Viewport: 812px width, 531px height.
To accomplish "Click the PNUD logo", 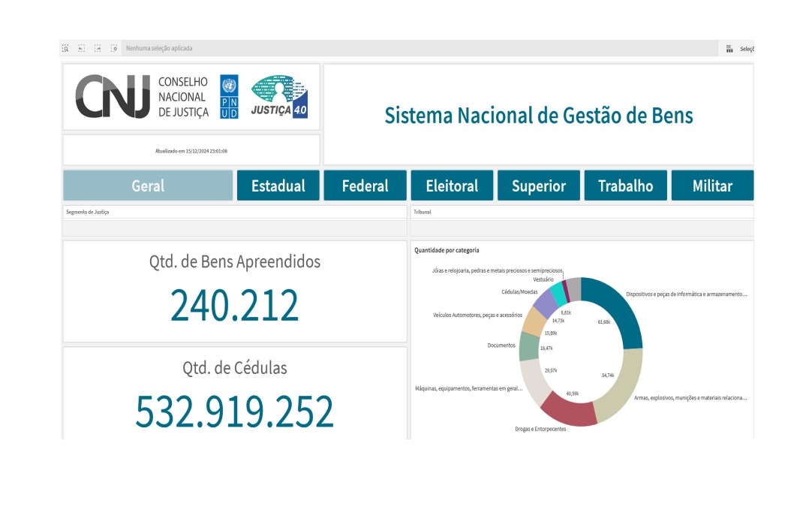I will click(x=229, y=97).
